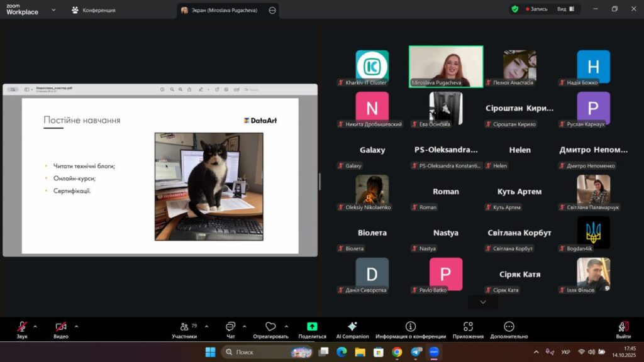Expand video options arrow next to Видео
The height and width of the screenshot is (362, 644).
click(77, 326)
